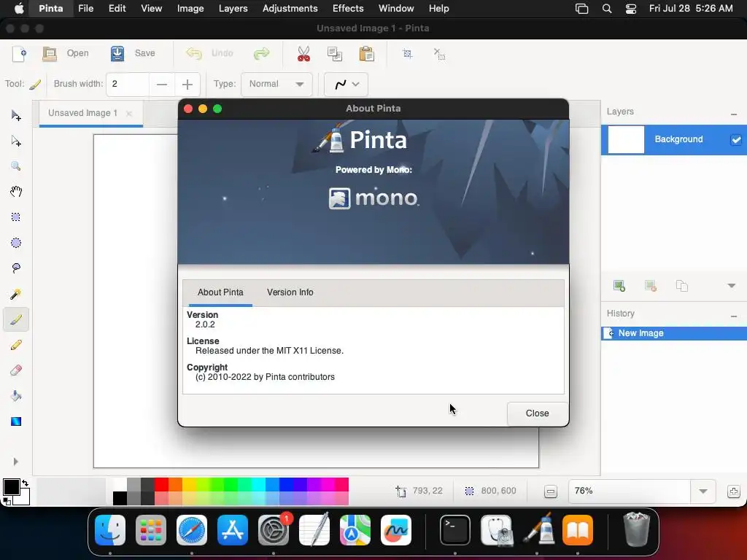Increase brush width with plus button
This screenshot has width=747, height=560.
pos(187,85)
